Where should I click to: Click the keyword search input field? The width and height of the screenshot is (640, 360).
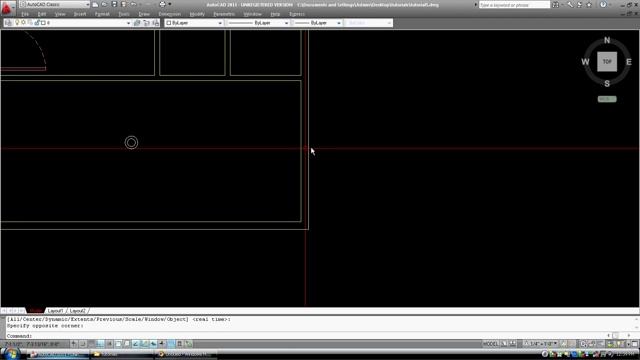tap(514, 4)
